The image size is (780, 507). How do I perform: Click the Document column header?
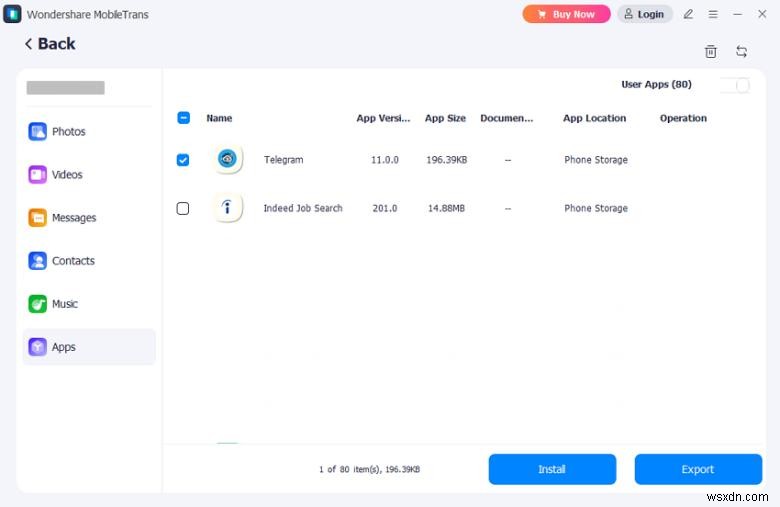pos(506,118)
